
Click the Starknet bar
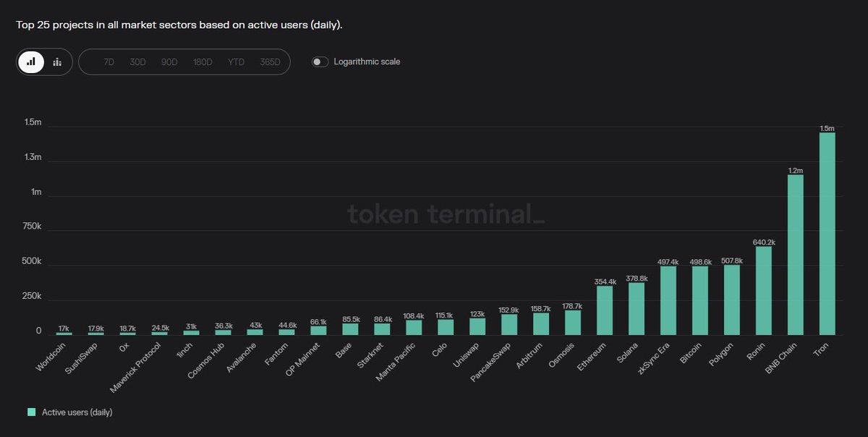click(381, 329)
